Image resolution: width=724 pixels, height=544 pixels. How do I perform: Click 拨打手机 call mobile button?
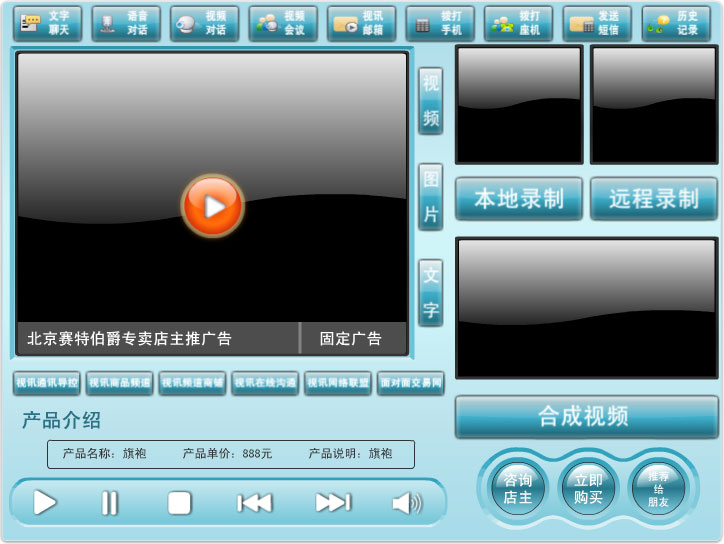[439, 23]
